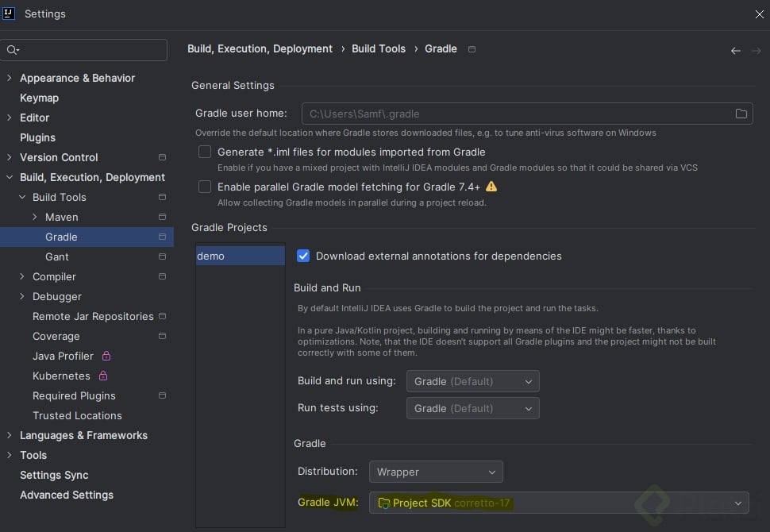Click Build Tools in the breadcrumb

click(379, 48)
